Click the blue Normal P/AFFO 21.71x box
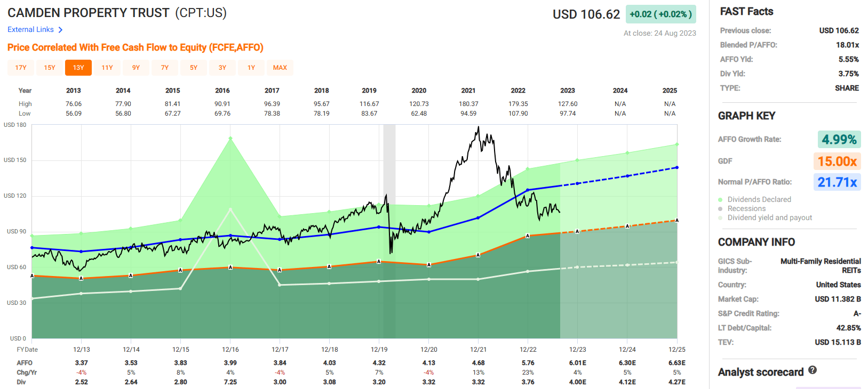The image size is (868, 389). click(837, 182)
